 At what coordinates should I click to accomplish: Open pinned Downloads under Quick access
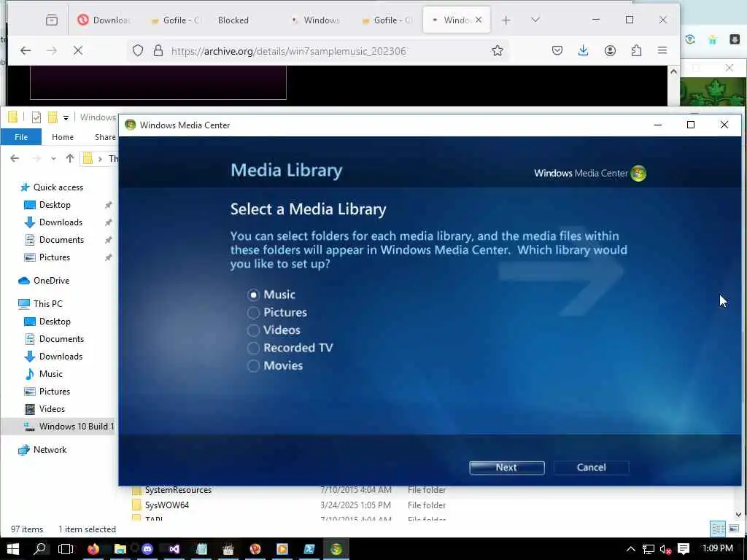pyautogui.click(x=61, y=222)
